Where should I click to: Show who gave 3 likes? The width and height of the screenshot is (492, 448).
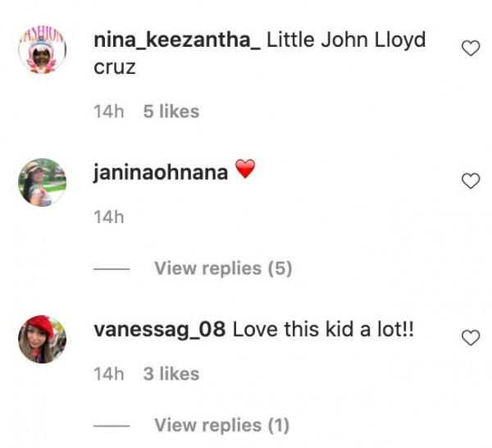171,374
